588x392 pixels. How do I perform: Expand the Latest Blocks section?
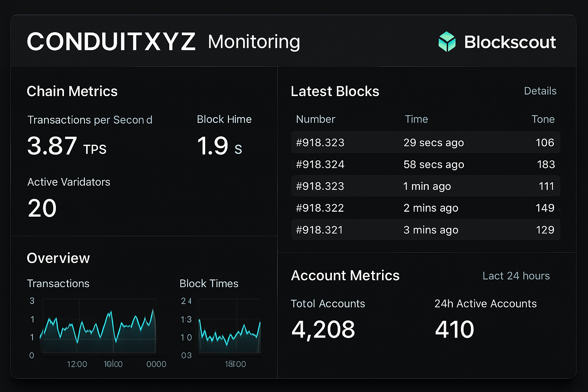pyautogui.click(x=335, y=91)
